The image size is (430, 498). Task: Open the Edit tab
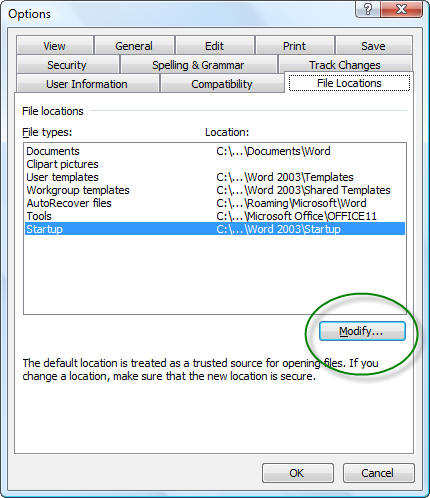[214, 46]
